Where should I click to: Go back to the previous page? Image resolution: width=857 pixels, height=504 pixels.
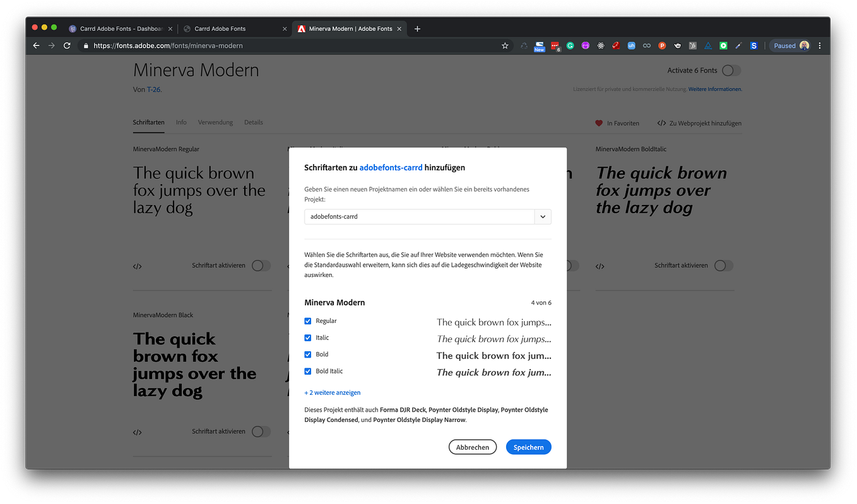[x=36, y=45]
